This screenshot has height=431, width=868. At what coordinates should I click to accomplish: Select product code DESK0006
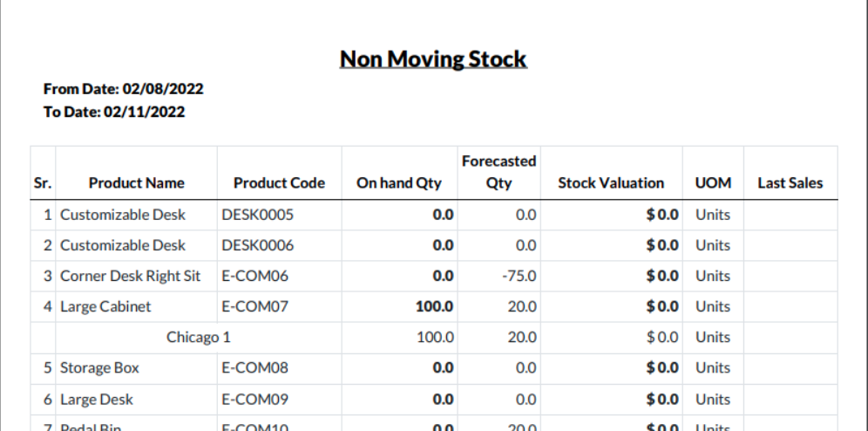(x=257, y=245)
